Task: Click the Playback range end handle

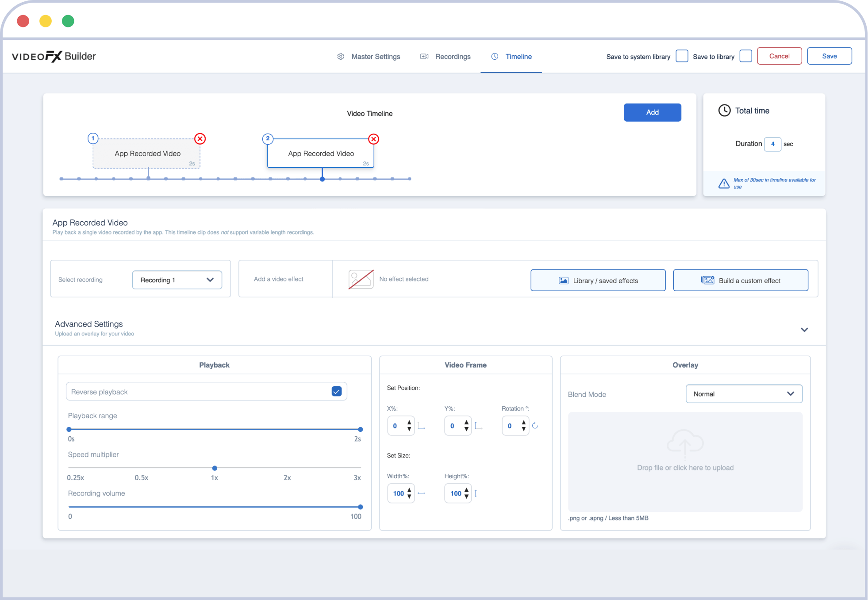Action: [x=361, y=429]
